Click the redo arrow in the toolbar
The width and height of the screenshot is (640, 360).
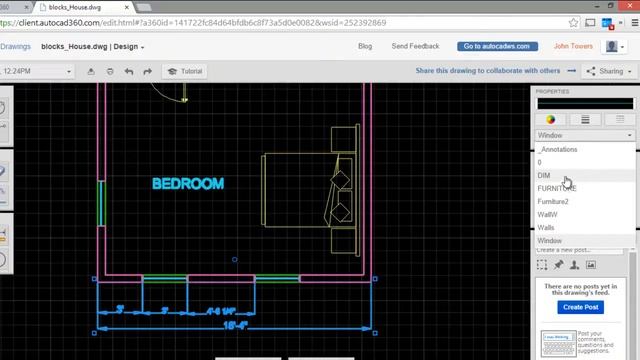(147, 71)
